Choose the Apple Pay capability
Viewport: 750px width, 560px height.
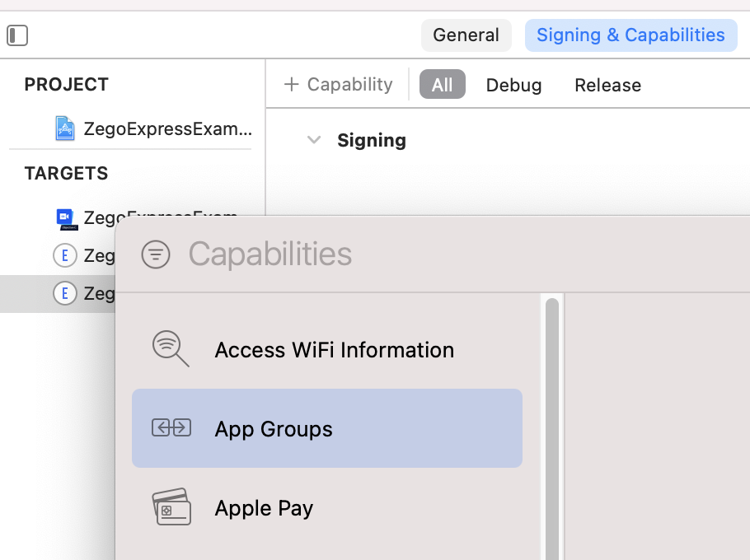click(327, 507)
